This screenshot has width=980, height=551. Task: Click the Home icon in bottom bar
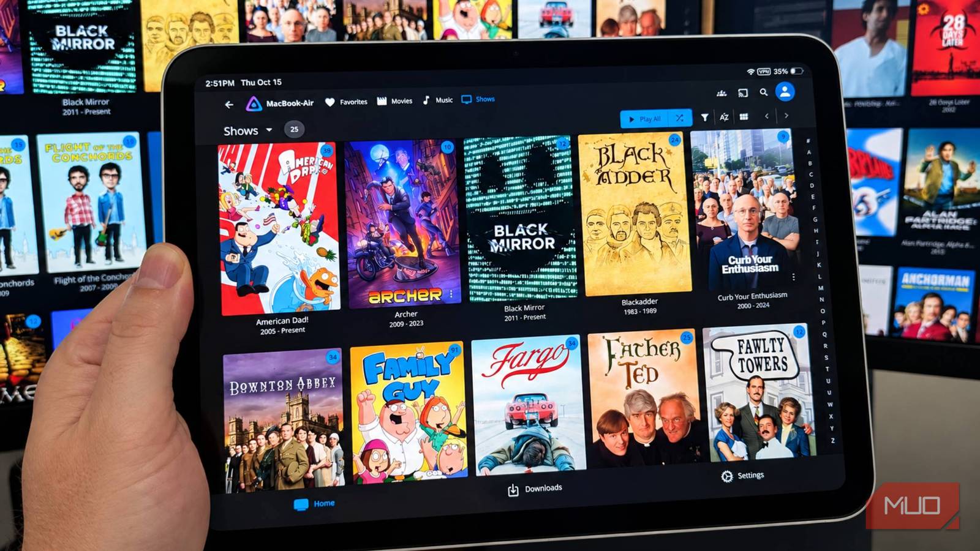[301, 504]
